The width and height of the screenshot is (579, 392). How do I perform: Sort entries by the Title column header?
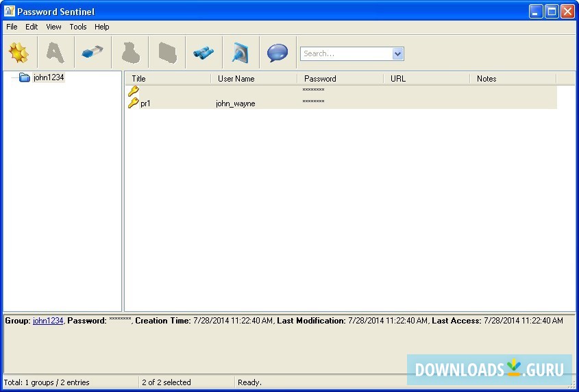point(168,78)
